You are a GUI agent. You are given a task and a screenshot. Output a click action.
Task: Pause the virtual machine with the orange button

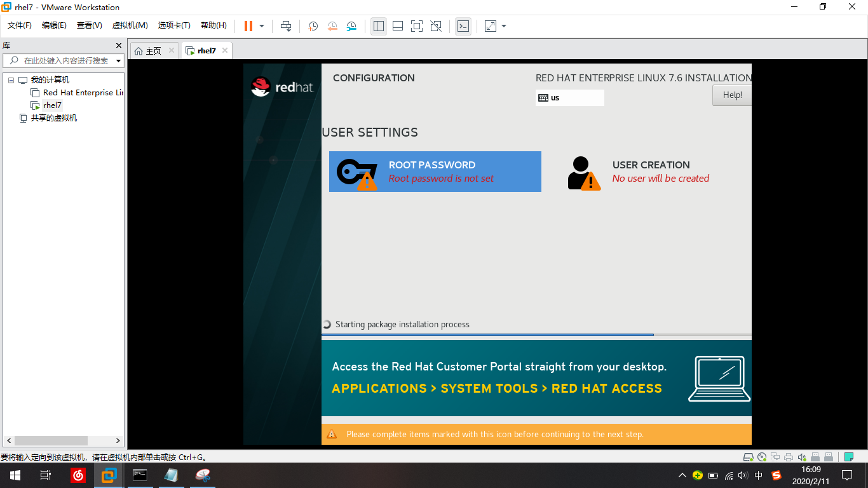click(x=248, y=26)
